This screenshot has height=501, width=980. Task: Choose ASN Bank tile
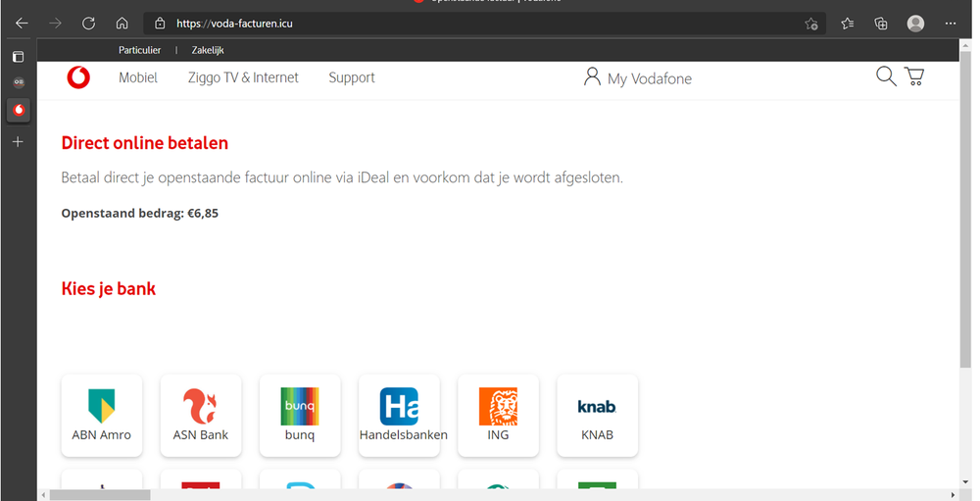pos(201,416)
